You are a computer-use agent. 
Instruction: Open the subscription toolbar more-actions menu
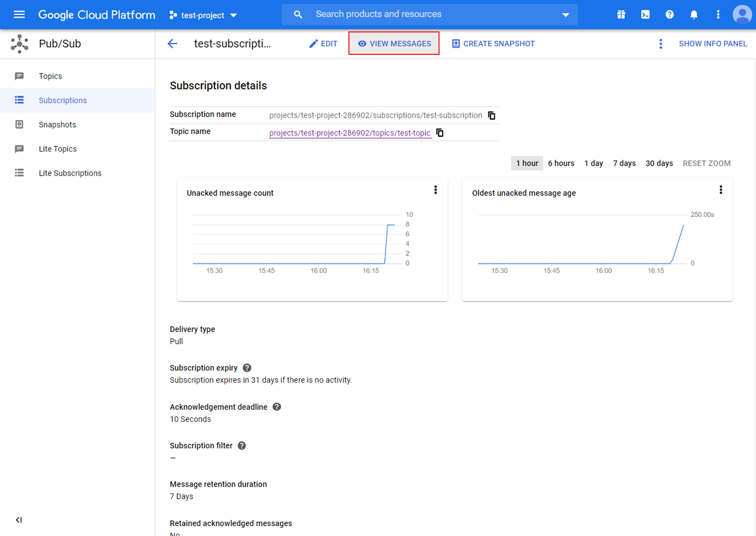661,44
